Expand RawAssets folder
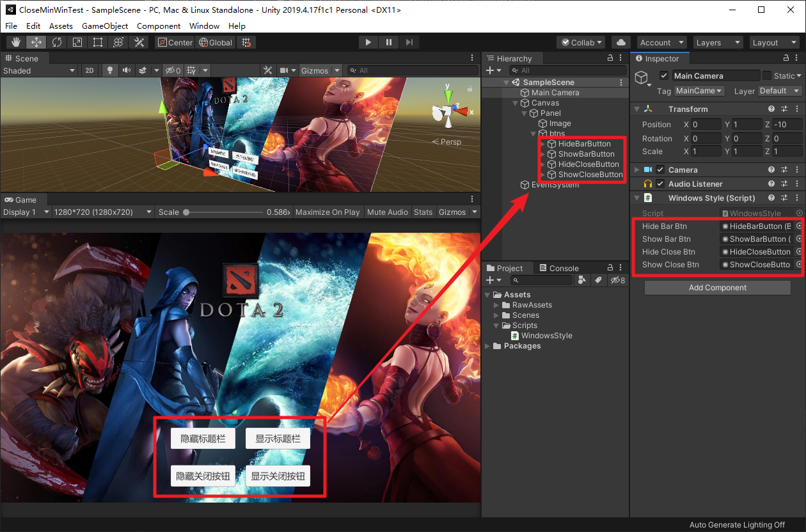The image size is (806, 532). point(497,305)
